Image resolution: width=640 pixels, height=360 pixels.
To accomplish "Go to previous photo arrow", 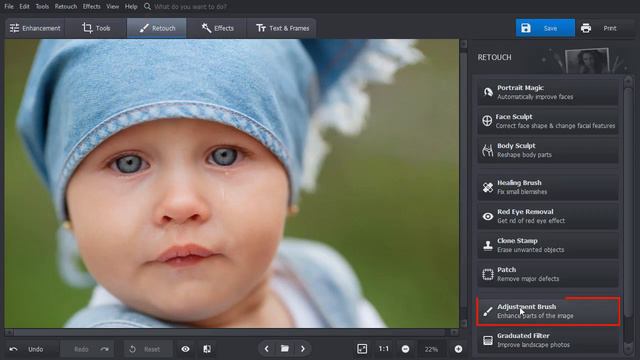I will tap(267, 349).
